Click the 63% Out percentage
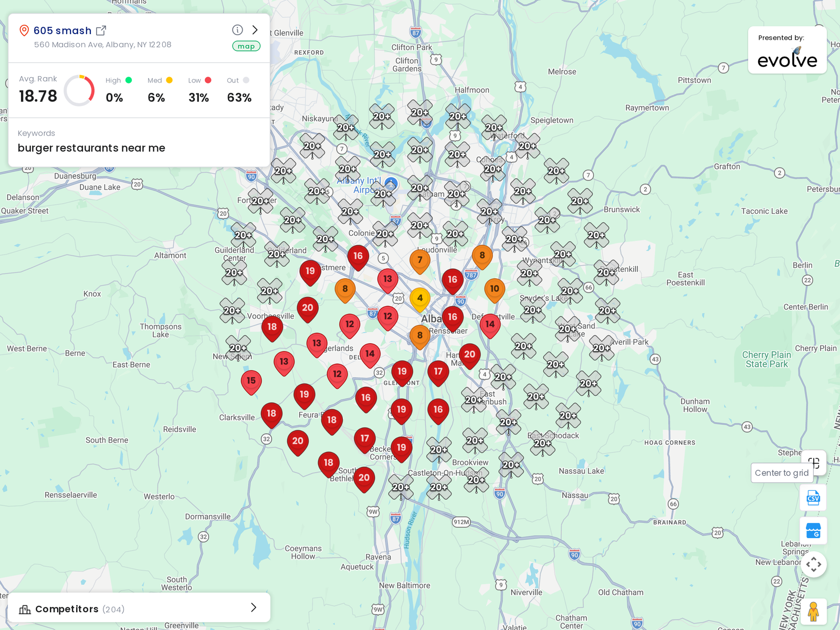Image resolution: width=840 pixels, height=630 pixels. point(239,98)
